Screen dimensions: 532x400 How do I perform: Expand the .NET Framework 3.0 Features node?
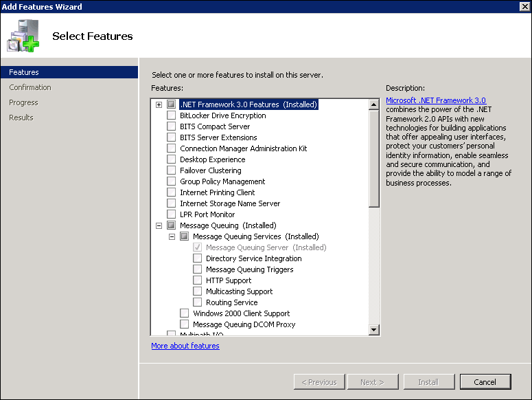click(x=159, y=104)
